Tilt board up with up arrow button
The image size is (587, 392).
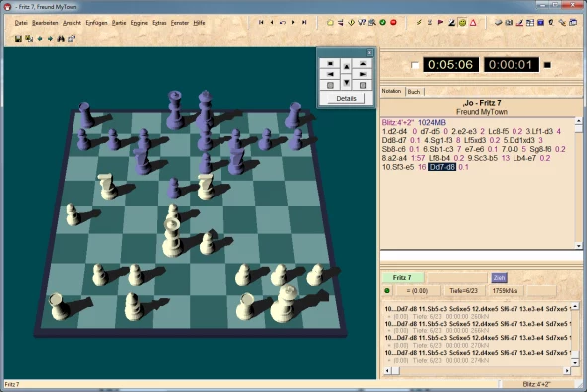pos(347,66)
